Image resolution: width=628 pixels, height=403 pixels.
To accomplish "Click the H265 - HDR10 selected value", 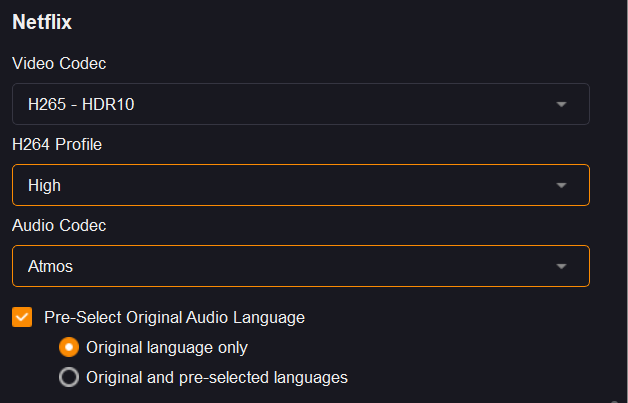I will 81,104.
